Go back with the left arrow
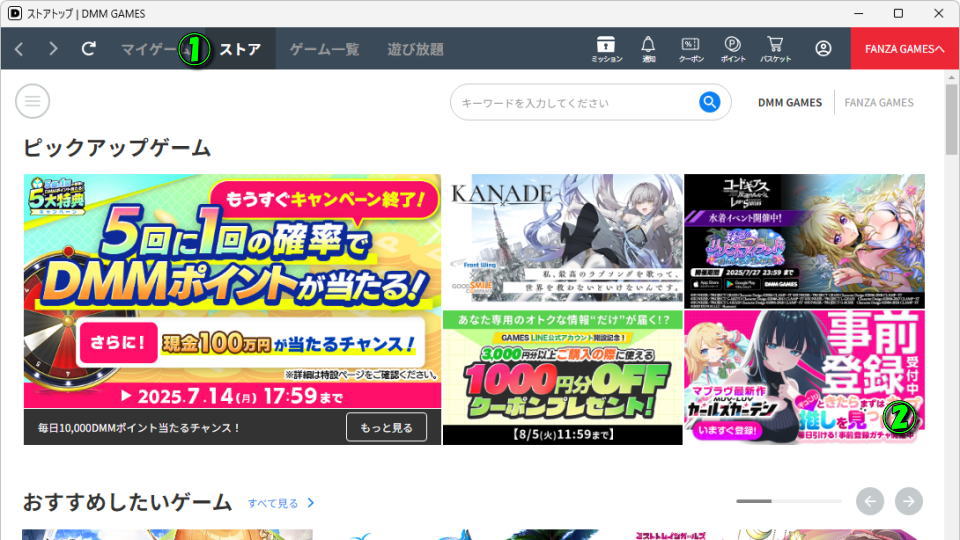This screenshot has height=540, width=960. click(x=19, y=49)
